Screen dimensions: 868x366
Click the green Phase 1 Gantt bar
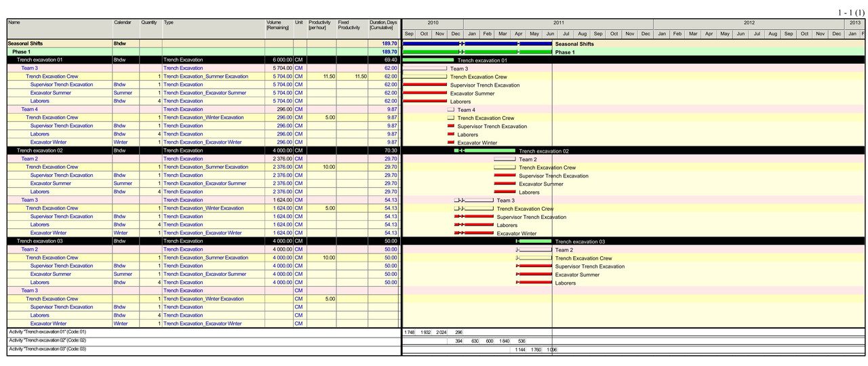[x=477, y=52]
